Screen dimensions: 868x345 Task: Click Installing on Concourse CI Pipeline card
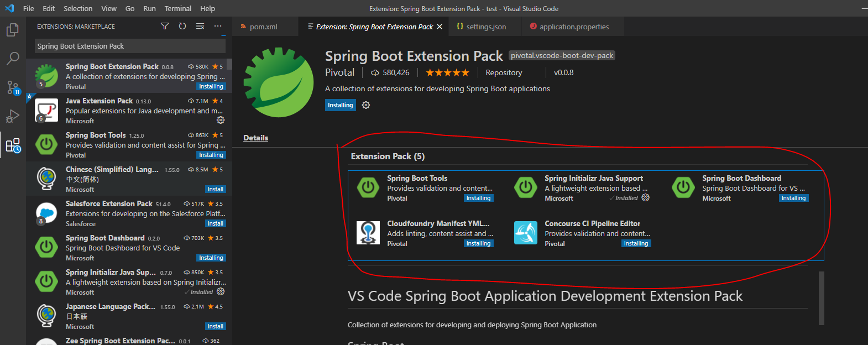(636, 243)
